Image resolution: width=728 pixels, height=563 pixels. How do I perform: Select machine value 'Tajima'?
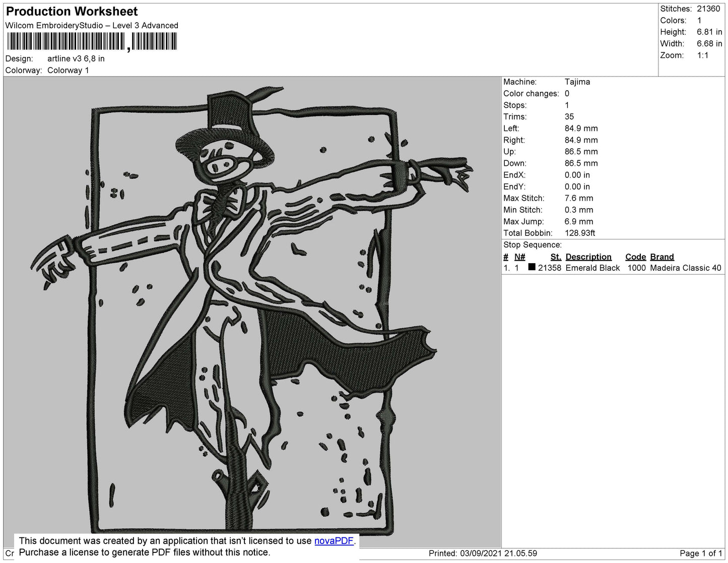tap(577, 82)
